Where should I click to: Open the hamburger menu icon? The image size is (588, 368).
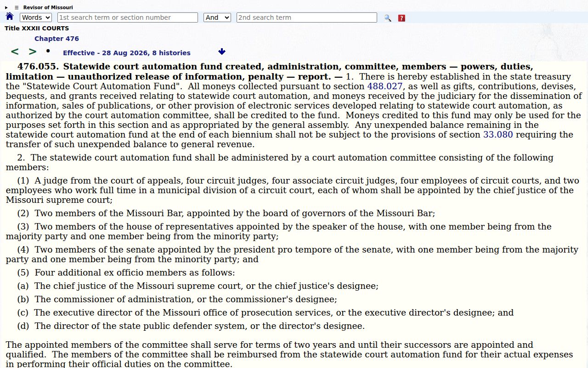[x=17, y=7]
